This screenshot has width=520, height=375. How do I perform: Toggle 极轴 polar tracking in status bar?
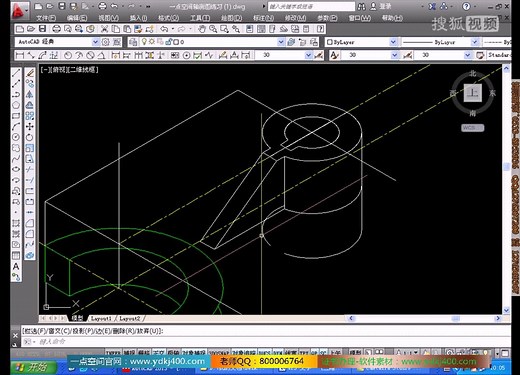pyautogui.click(x=173, y=352)
